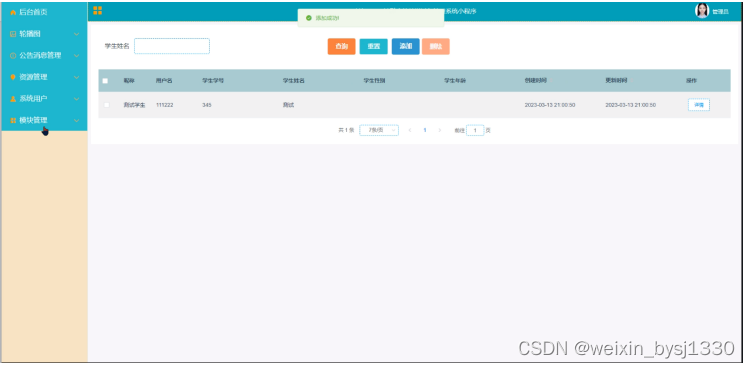This screenshot has height=368, width=750.
Task: Focus the 学生姓名 search input field
Action: click(172, 46)
